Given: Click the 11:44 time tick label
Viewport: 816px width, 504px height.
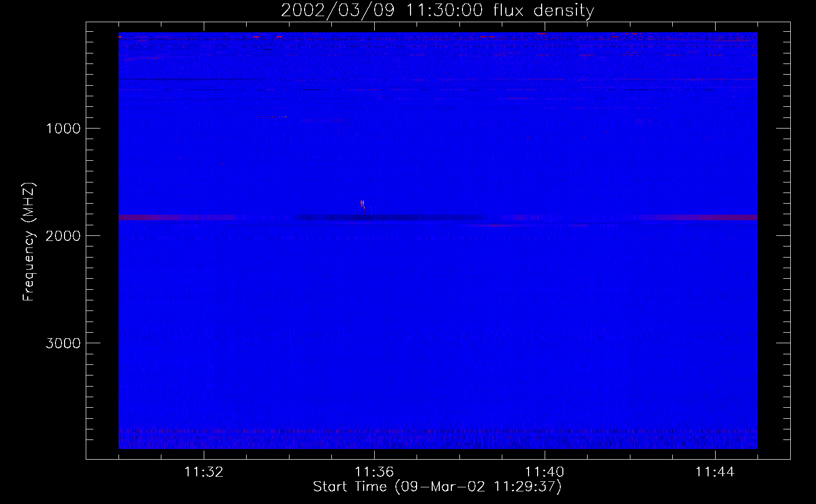Looking at the screenshot, I should 715,472.
